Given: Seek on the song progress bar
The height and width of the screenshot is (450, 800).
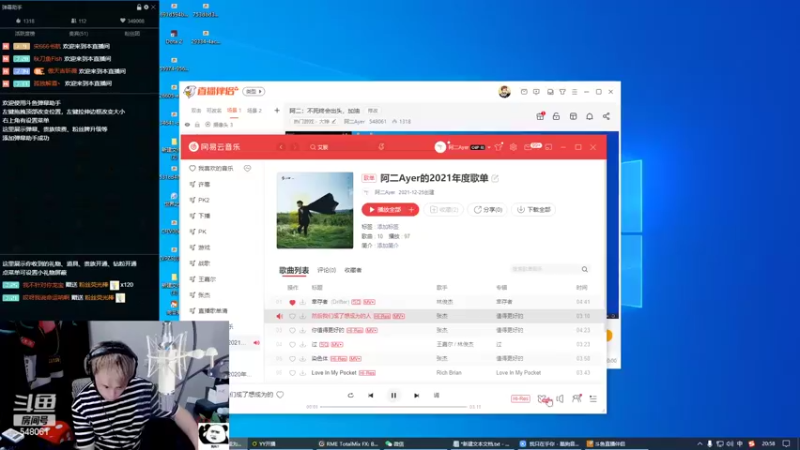Looking at the screenshot, I should (x=393, y=407).
